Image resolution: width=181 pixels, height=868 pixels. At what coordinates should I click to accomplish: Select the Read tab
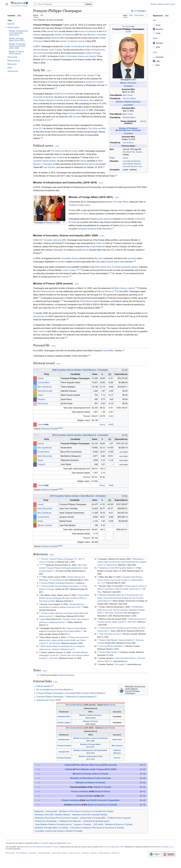coord(125,15)
